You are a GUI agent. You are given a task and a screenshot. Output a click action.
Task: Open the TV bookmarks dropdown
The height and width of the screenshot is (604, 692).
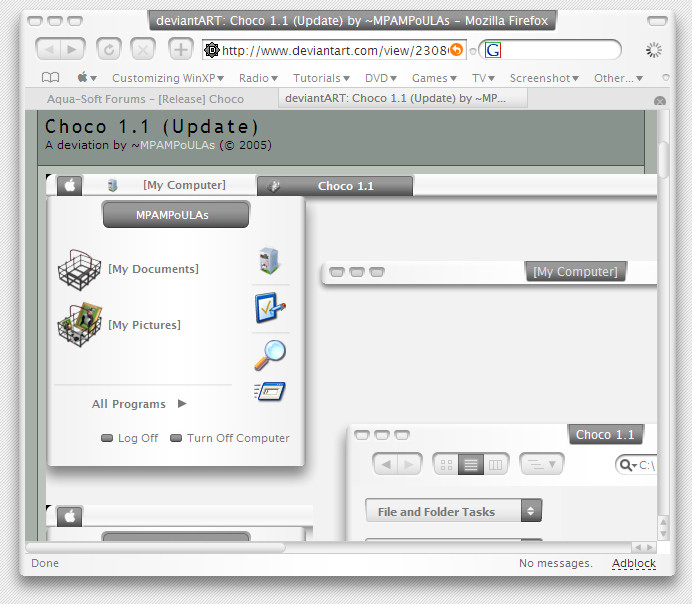click(x=483, y=78)
